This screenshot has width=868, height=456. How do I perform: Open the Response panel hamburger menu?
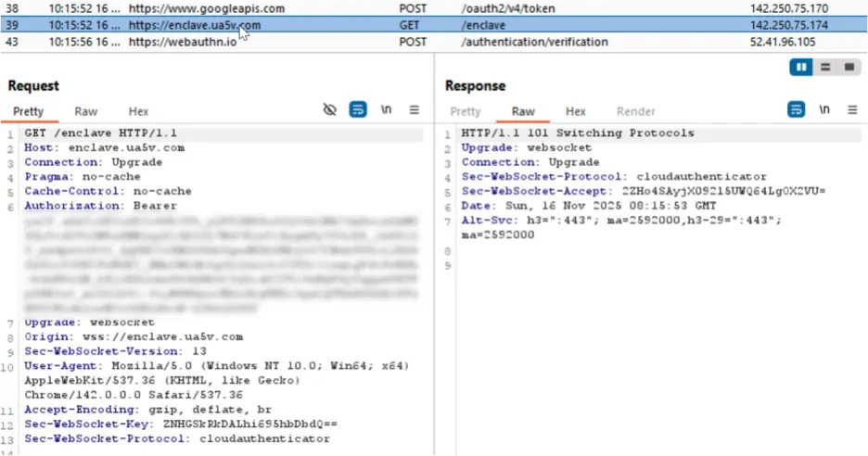click(x=852, y=110)
